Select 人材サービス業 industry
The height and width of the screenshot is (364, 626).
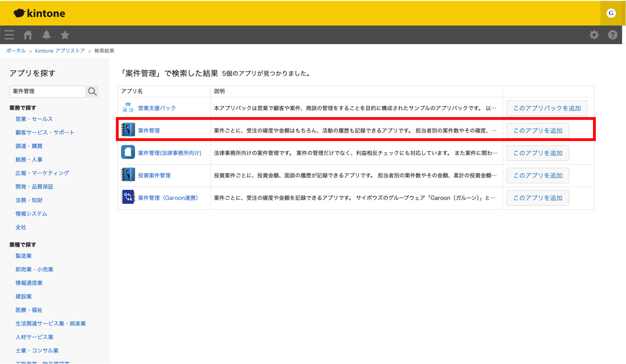click(x=34, y=337)
